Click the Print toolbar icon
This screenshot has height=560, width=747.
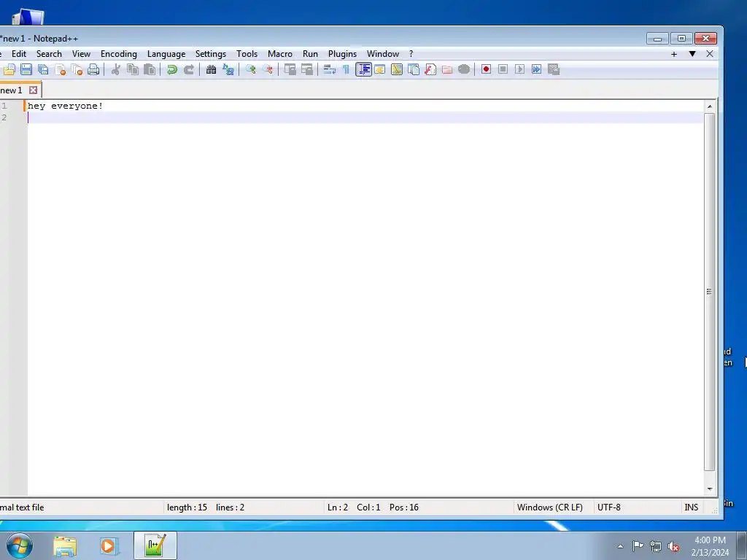(94, 69)
